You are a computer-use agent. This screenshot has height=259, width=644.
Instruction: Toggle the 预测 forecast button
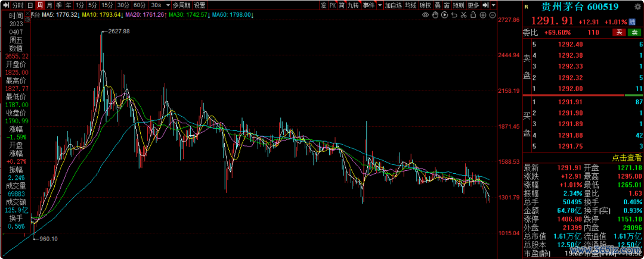pyautogui.click(x=459, y=5)
